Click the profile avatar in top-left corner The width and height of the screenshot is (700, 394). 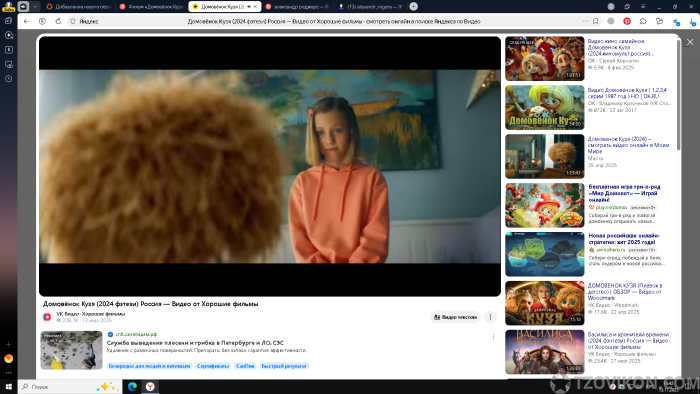[x=8, y=6]
